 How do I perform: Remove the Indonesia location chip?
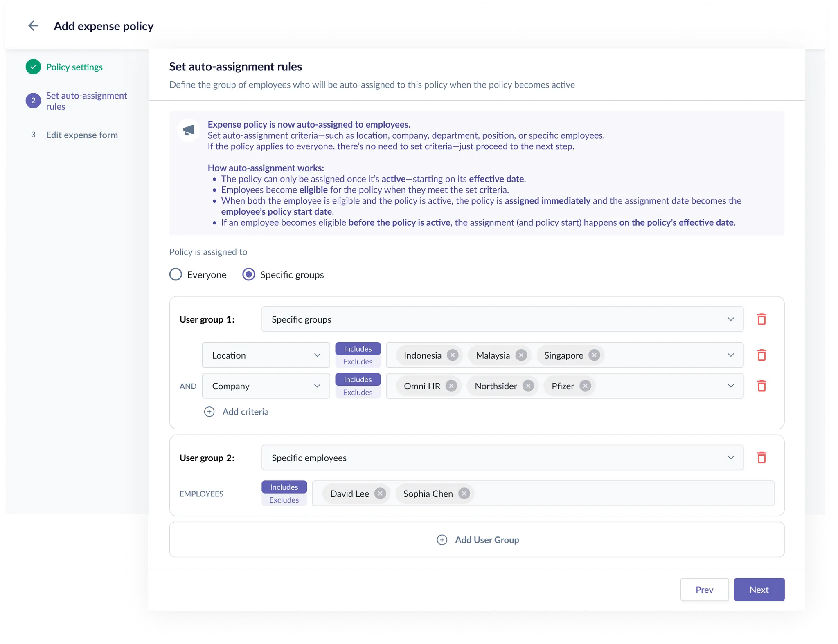point(452,355)
